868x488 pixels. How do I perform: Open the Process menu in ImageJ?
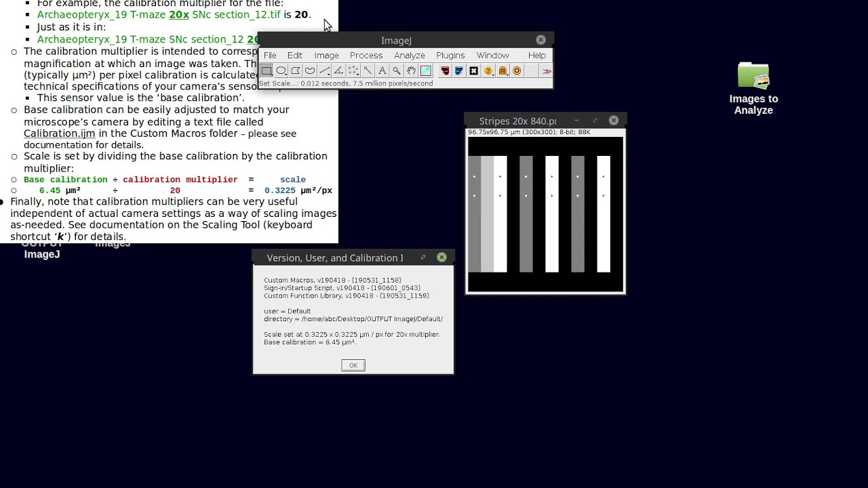pyautogui.click(x=366, y=56)
